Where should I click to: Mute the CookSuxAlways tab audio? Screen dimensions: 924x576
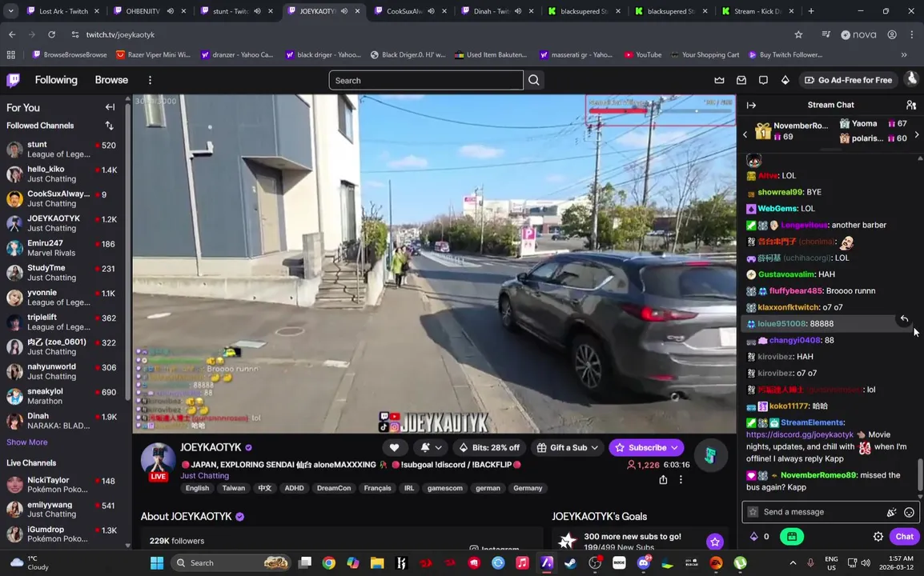pyautogui.click(x=431, y=11)
